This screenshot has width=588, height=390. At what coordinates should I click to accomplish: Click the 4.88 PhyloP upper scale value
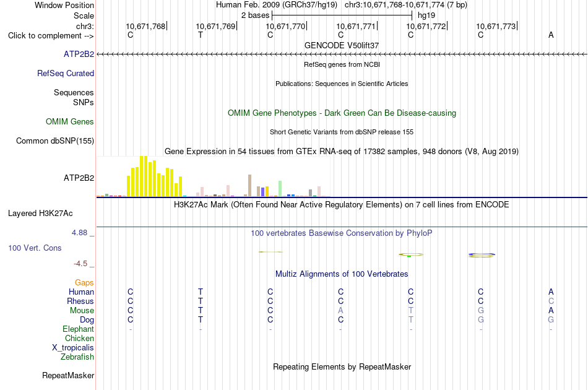click(x=79, y=233)
